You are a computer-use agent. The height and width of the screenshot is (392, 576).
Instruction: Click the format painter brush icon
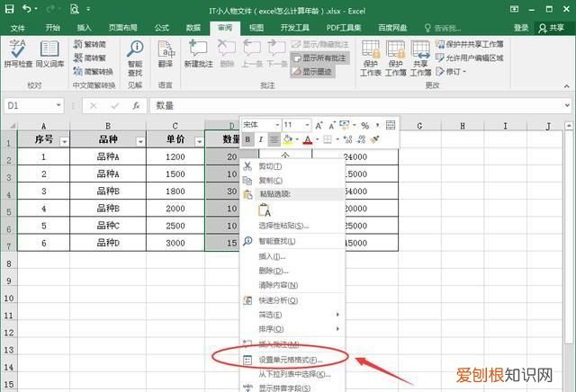(x=374, y=139)
